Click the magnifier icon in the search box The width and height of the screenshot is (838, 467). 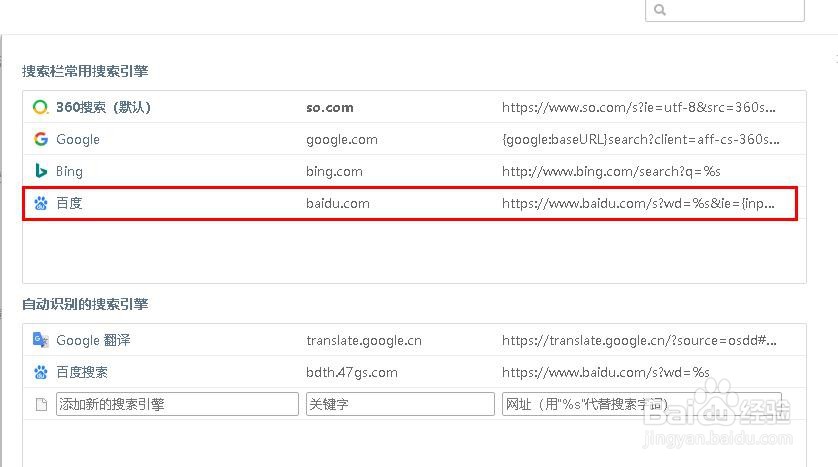pyautogui.click(x=660, y=10)
